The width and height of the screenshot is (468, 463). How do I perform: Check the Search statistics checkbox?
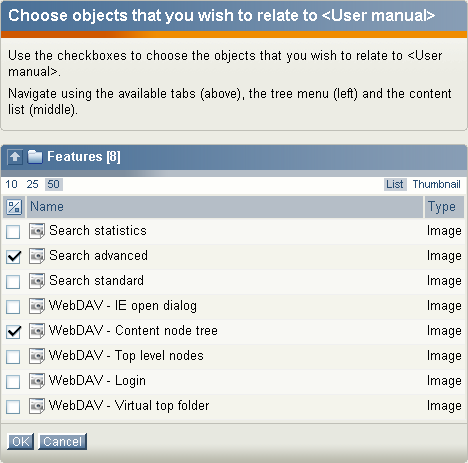click(13, 232)
